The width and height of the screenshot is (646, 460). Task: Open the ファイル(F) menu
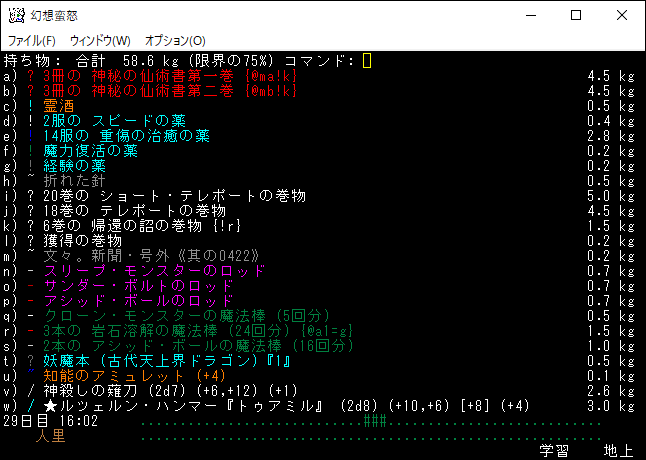pyautogui.click(x=32, y=40)
